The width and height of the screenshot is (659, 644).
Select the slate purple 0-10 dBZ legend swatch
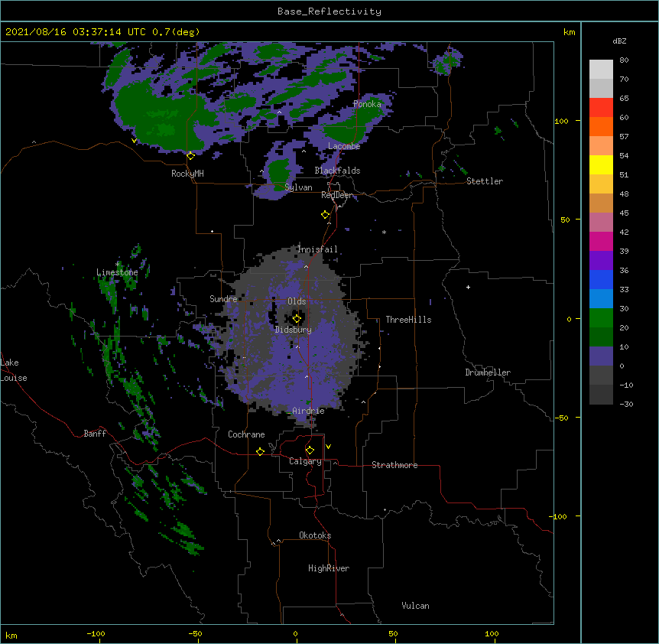(x=601, y=356)
